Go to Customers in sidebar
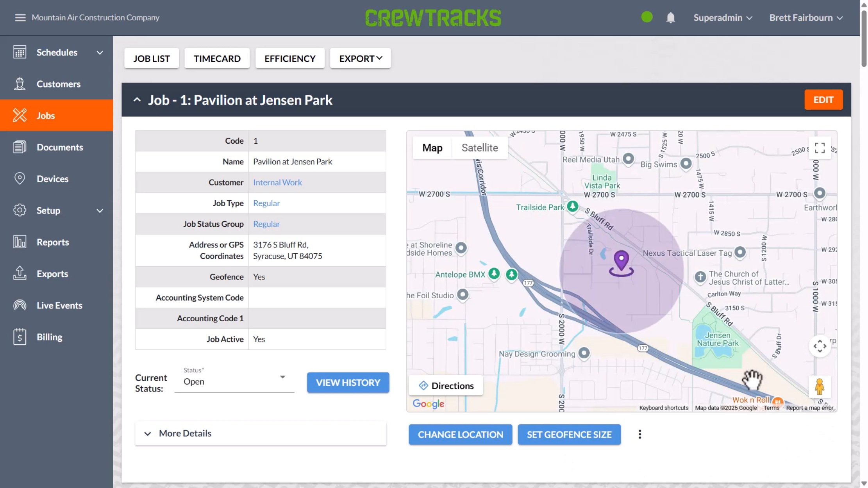 tap(57, 84)
